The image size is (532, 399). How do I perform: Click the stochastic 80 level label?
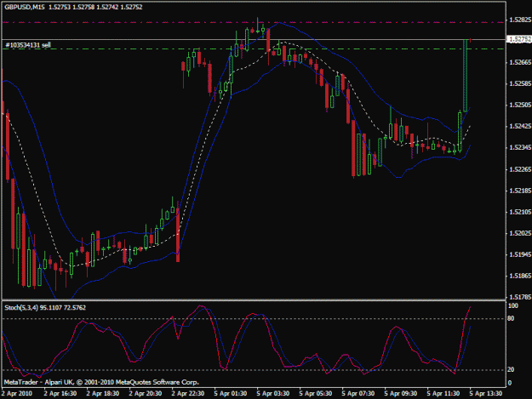point(511,319)
